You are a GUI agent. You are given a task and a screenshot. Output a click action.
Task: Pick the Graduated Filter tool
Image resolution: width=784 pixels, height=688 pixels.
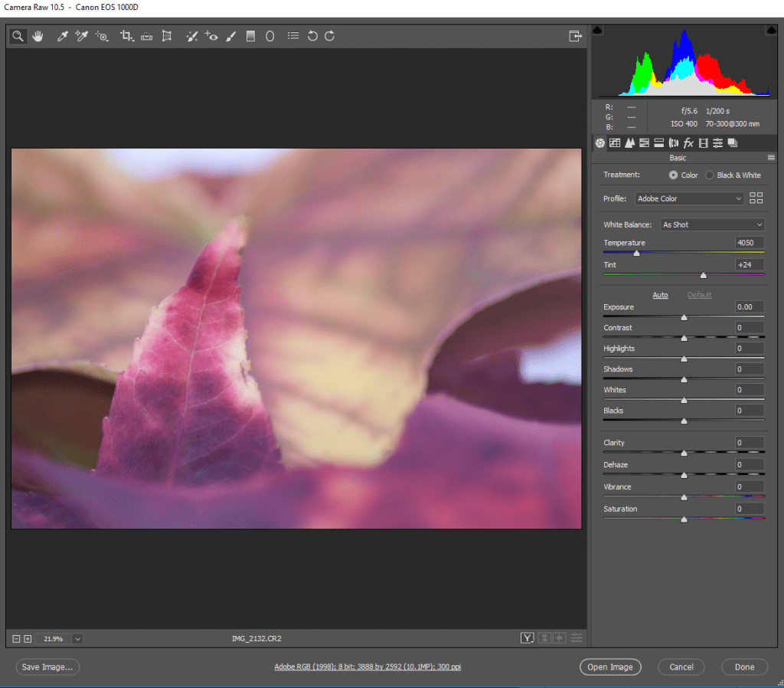(250, 36)
